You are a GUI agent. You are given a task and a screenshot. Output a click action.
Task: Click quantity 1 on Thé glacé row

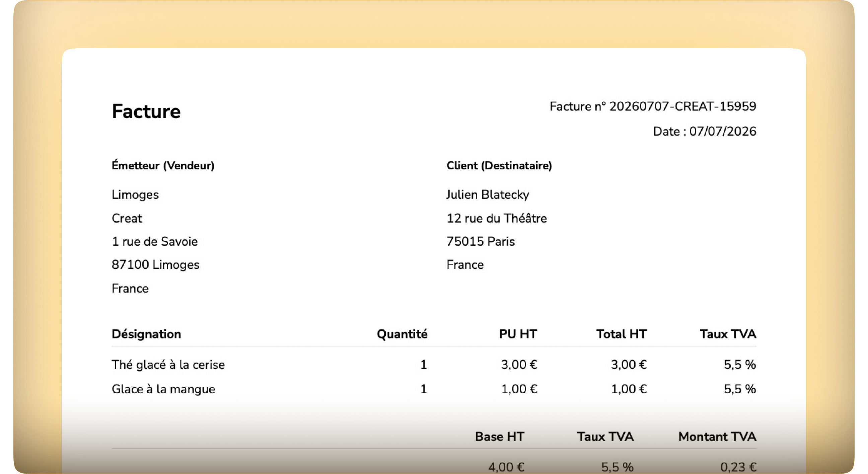(424, 365)
